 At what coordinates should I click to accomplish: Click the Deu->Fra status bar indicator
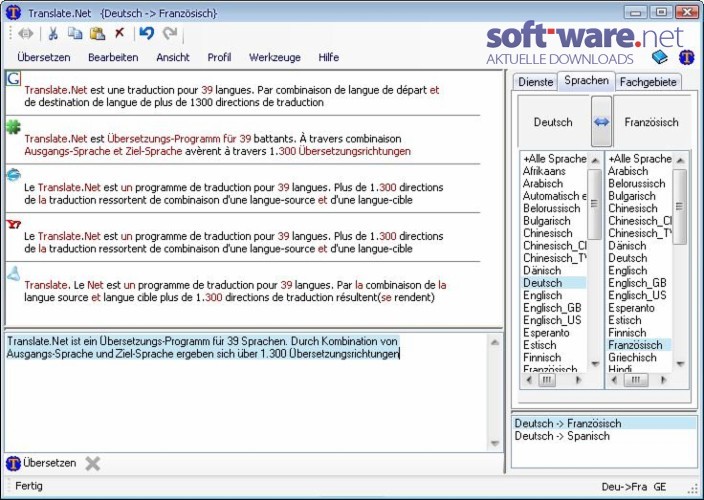click(624, 487)
